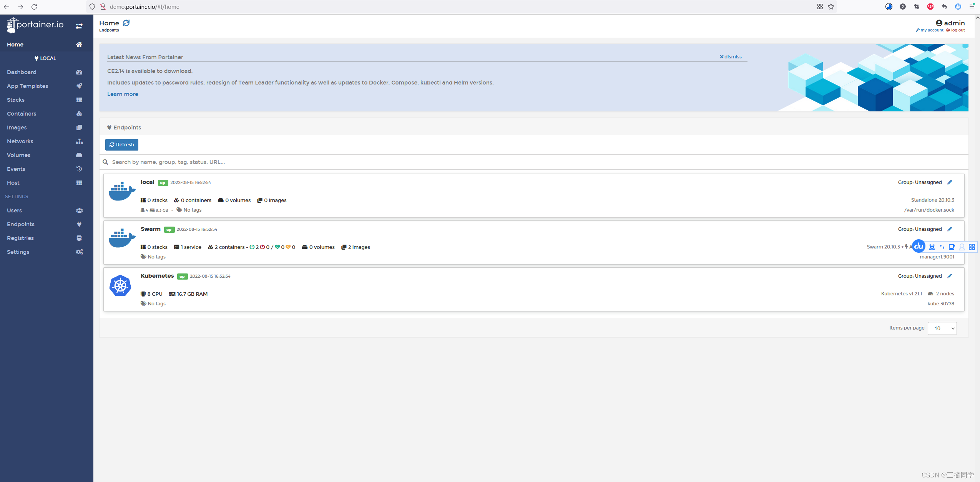
Task: Edit the Swarm endpoint with pencil icon
Action: 950,229
